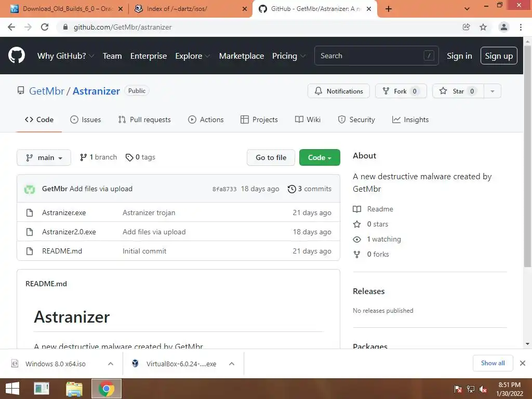
Task: Click the GitHub Octocat logo
Action: [x=16, y=56]
